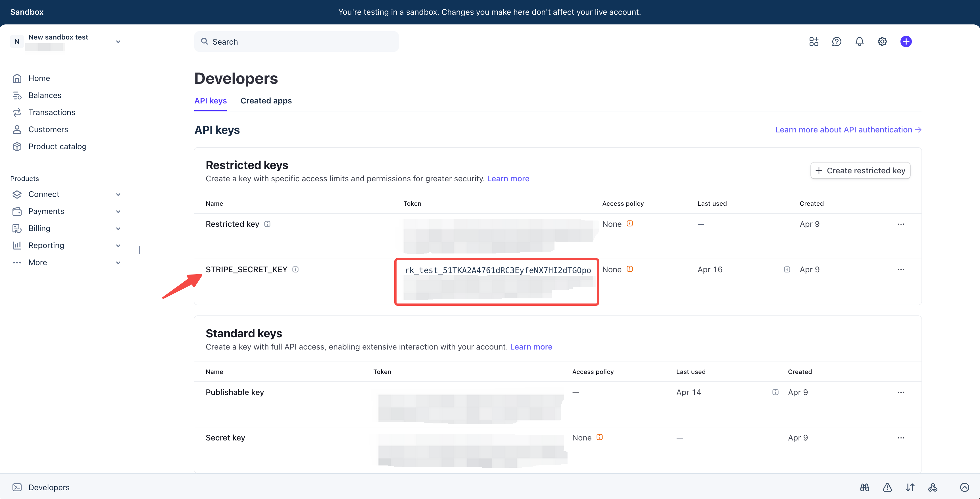Open the webhooks icon in bottom bar

coord(933,487)
